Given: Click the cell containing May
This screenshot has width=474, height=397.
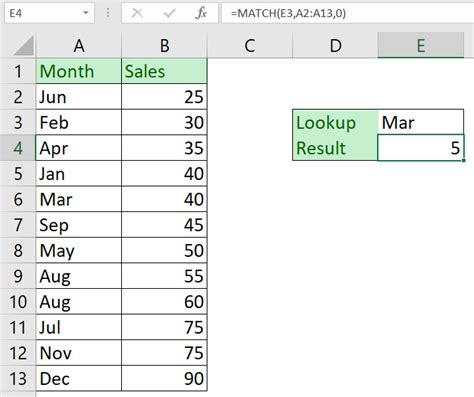Looking at the screenshot, I should pos(79,250).
